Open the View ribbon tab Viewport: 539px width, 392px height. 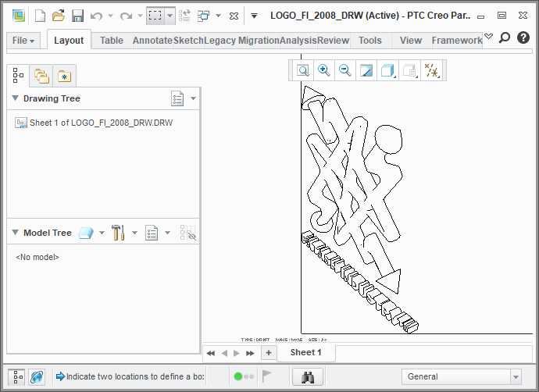point(411,41)
